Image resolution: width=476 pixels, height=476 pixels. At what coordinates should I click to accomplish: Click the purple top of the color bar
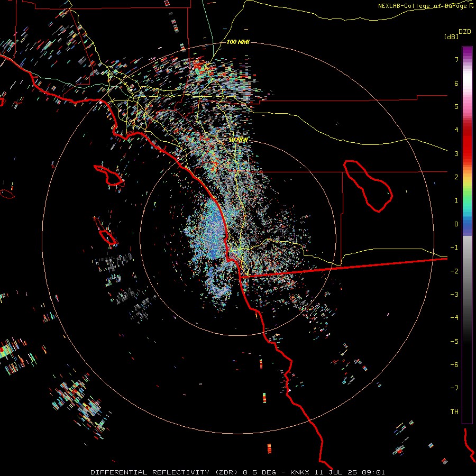[x=467, y=52]
